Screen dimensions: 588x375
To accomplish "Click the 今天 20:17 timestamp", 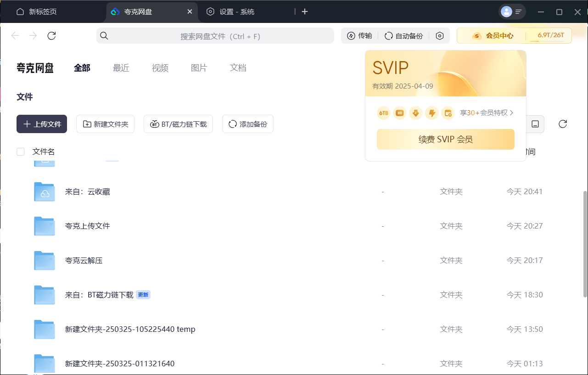I will tap(525, 260).
